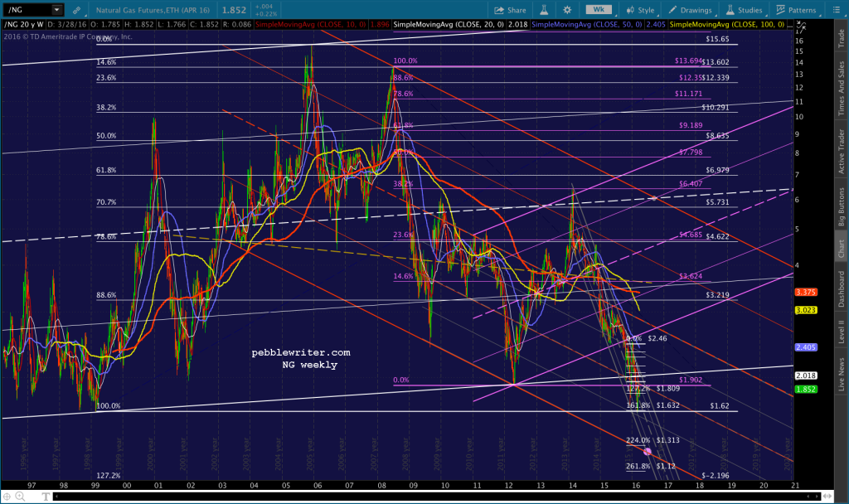This screenshot has height=504, width=849.
Task: Click the 61.8% white Fibonacci label at left
Action: (x=106, y=170)
